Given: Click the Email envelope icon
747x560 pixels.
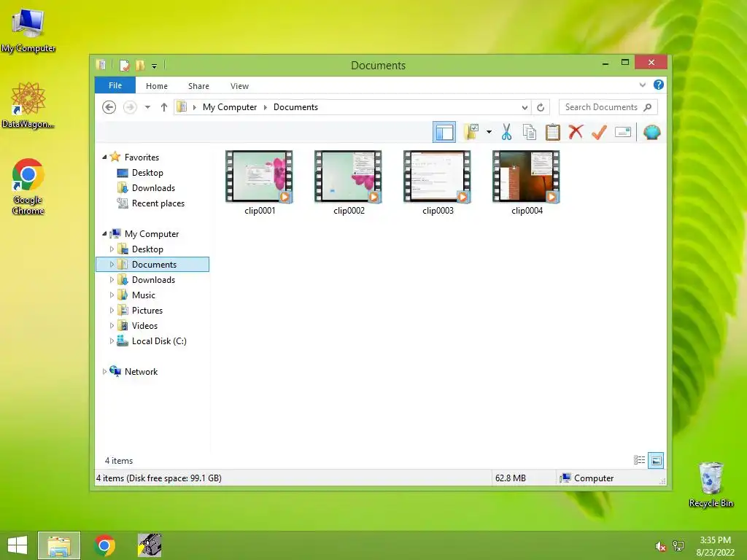Looking at the screenshot, I should click(x=623, y=132).
